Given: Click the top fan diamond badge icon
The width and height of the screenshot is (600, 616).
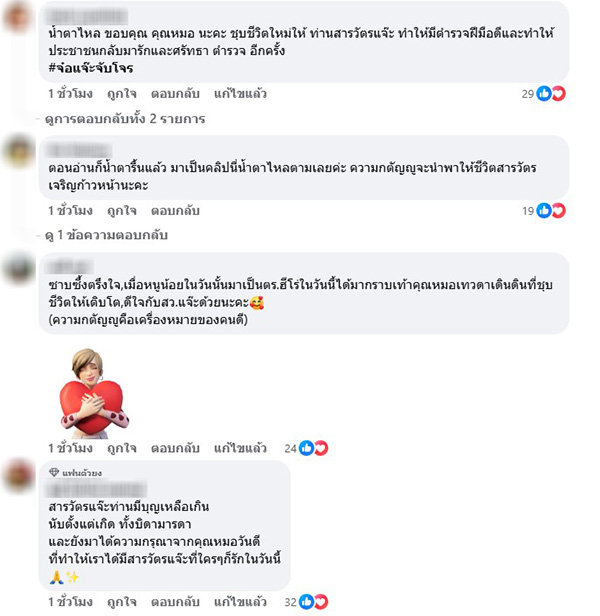Looking at the screenshot, I should 54,472.
